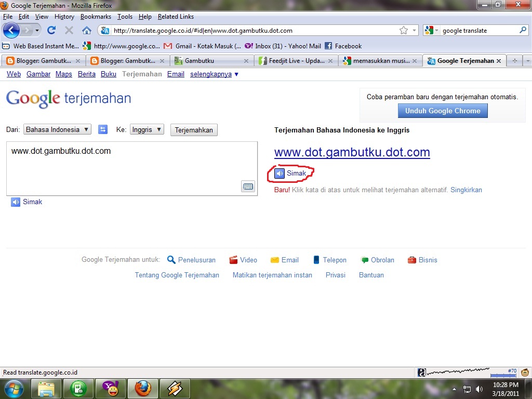Click the Singkirkan link
532x399 pixels.
466,190
